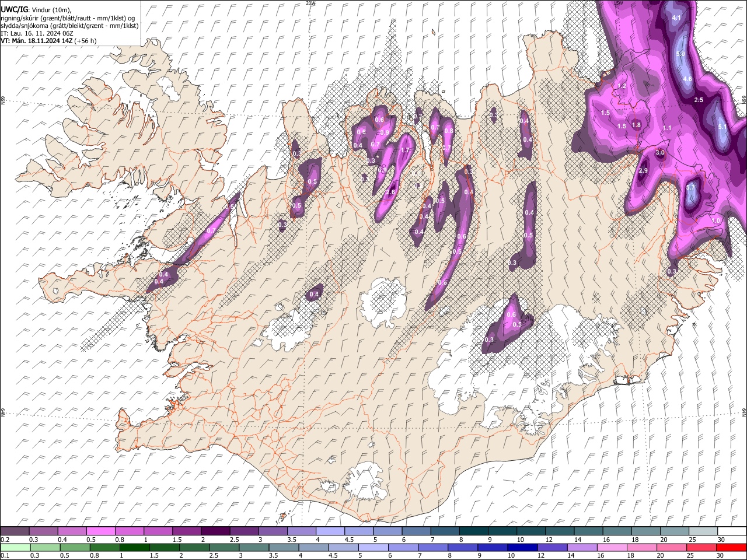Click the '20W' longitude label
Viewport: 747px width, 560px height.
310,3
